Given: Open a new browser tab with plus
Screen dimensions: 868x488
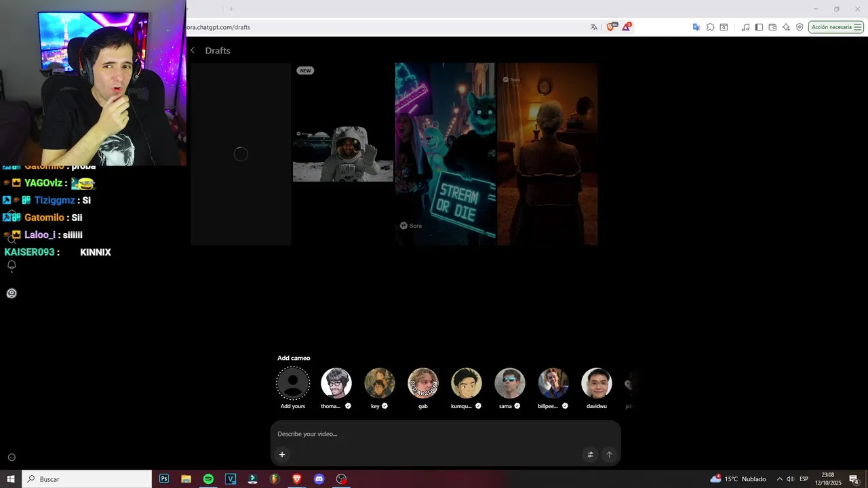Looking at the screenshot, I should point(231,9).
